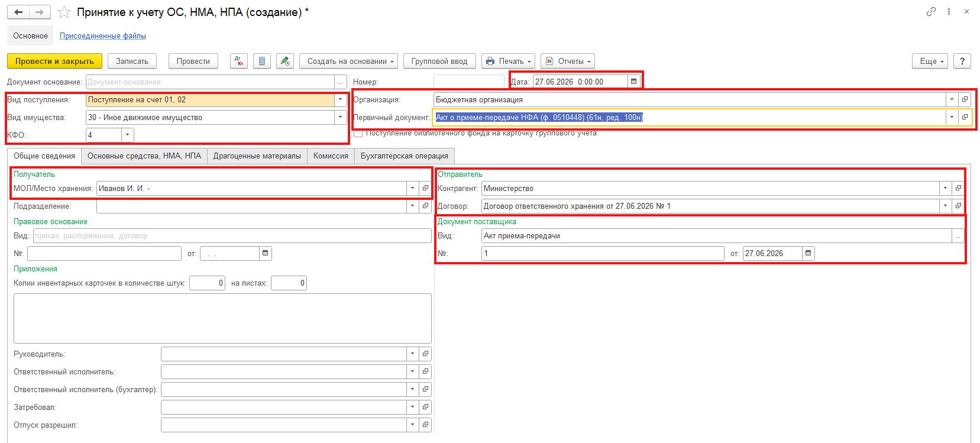The image size is (980, 443).
Task: Open the Ответственный исполнитель record icon
Action: (425, 371)
